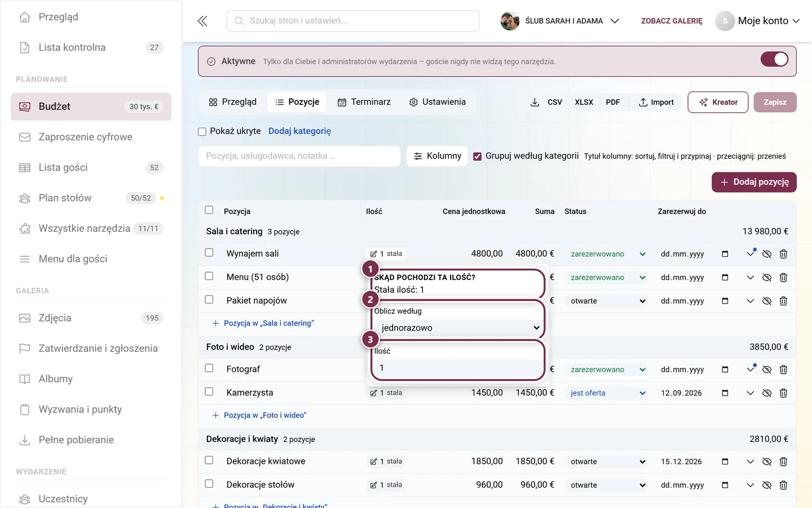Enable the Pokaż ukryte checkbox
The height and width of the screenshot is (508, 812).
[x=202, y=132]
